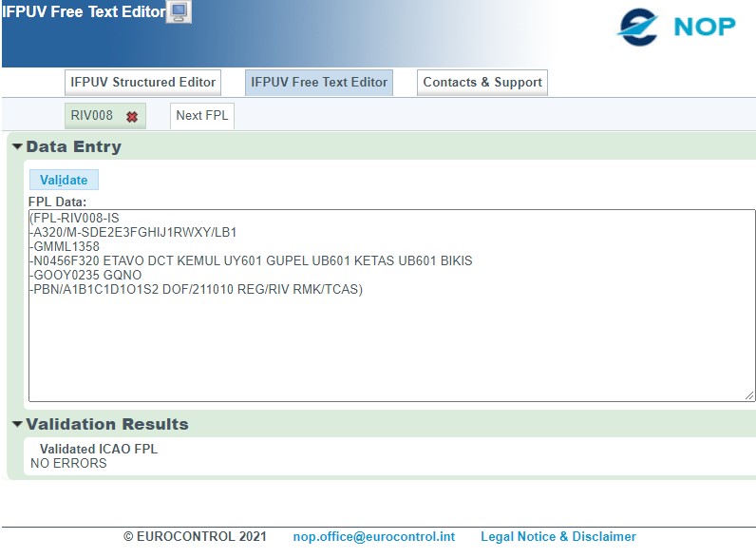Click the 'NO ERRORS' result text
The height and width of the screenshot is (558, 756).
68,463
